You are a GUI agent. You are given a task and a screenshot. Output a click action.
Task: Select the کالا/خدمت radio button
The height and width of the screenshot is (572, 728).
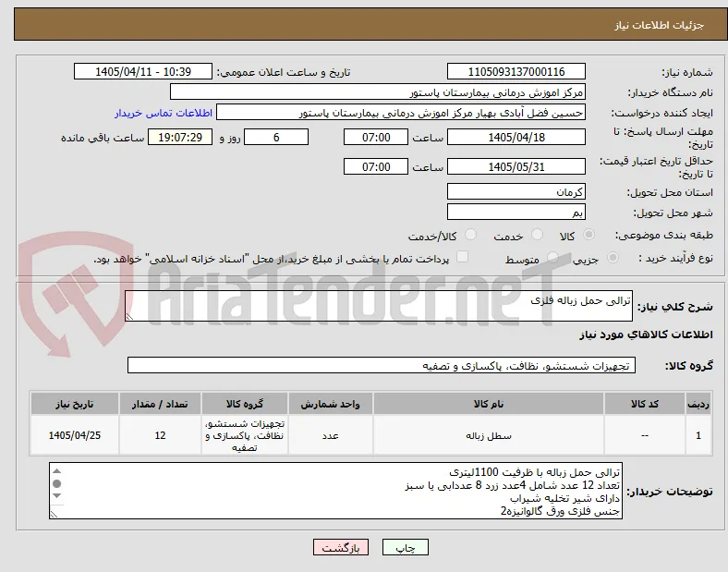tap(470, 235)
